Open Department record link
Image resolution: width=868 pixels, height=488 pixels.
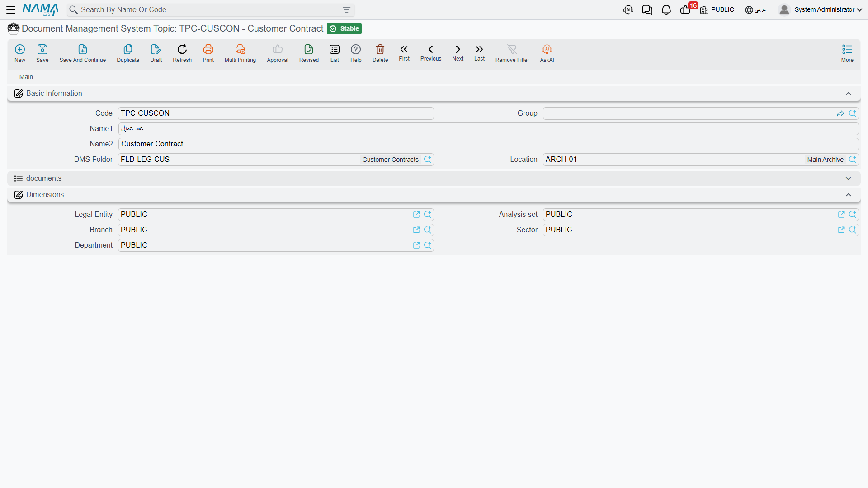(416, 245)
